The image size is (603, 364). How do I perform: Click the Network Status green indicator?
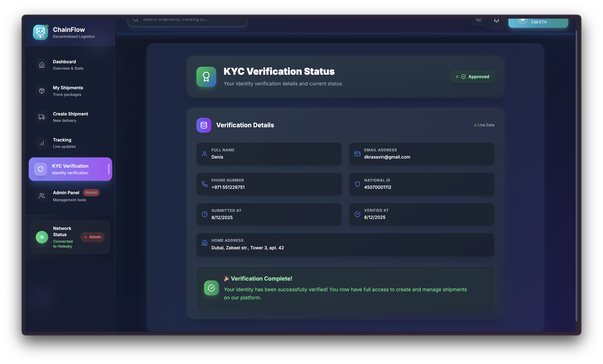coord(42,237)
